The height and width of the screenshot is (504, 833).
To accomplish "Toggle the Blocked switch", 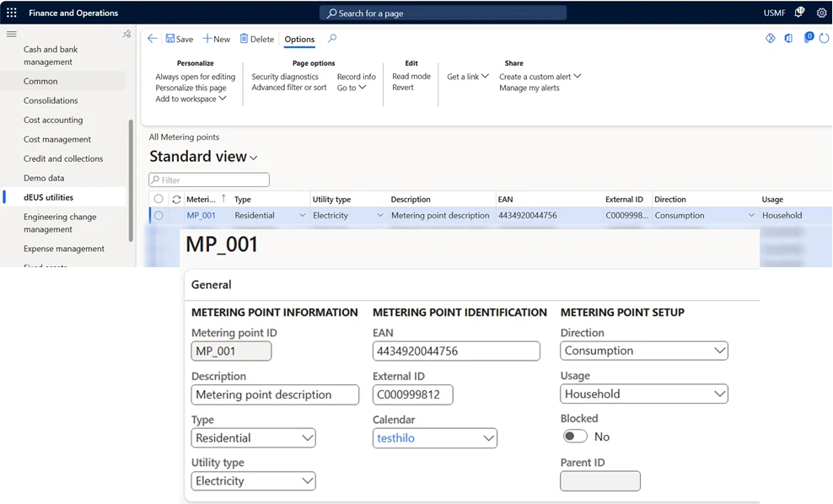I will pyautogui.click(x=575, y=437).
